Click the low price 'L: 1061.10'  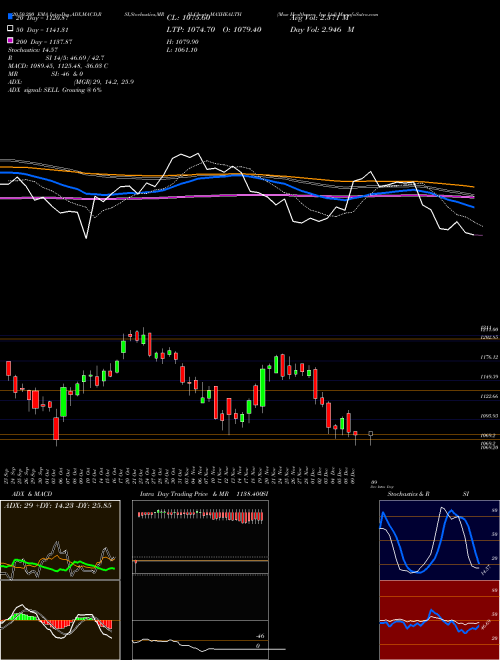[x=182, y=50]
